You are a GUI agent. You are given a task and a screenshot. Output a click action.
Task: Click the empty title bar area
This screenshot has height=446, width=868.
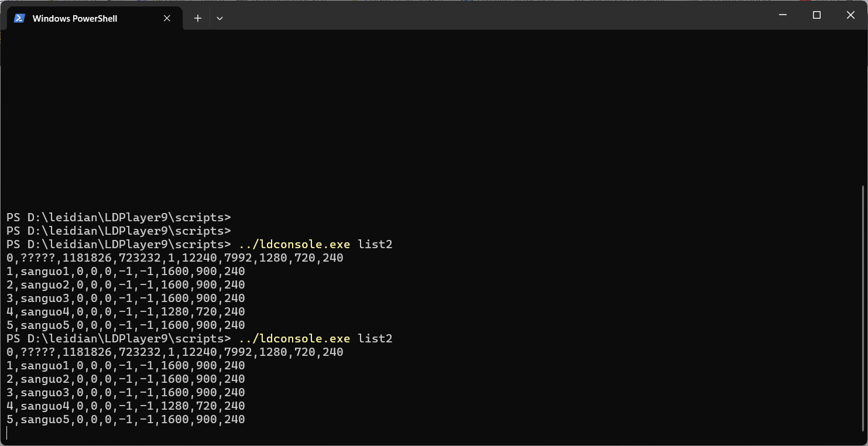[498, 15]
